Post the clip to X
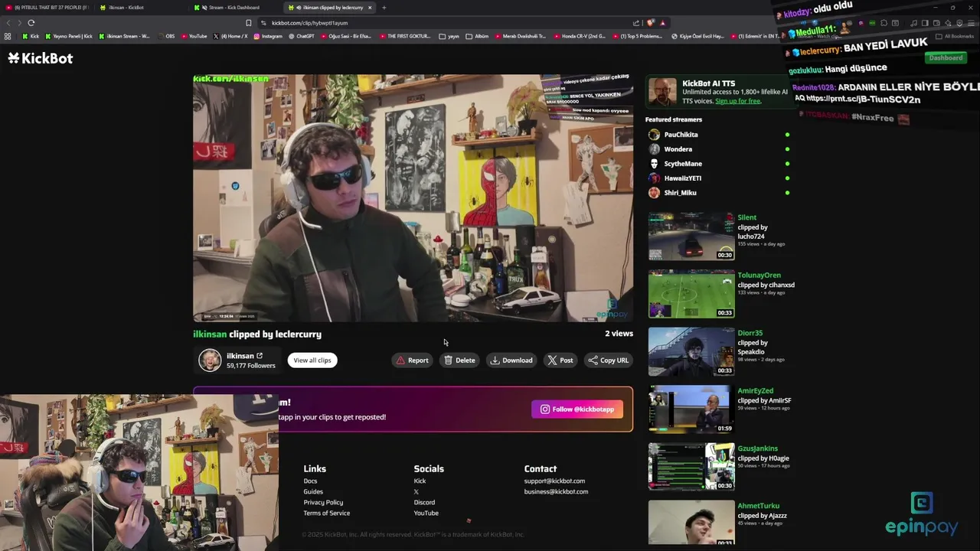980x551 pixels. point(560,360)
